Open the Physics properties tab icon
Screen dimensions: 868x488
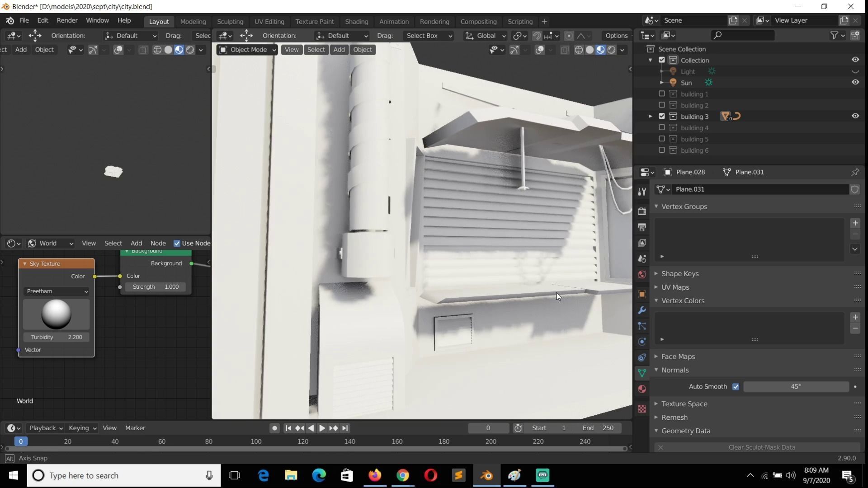pyautogui.click(x=642, y=342)
